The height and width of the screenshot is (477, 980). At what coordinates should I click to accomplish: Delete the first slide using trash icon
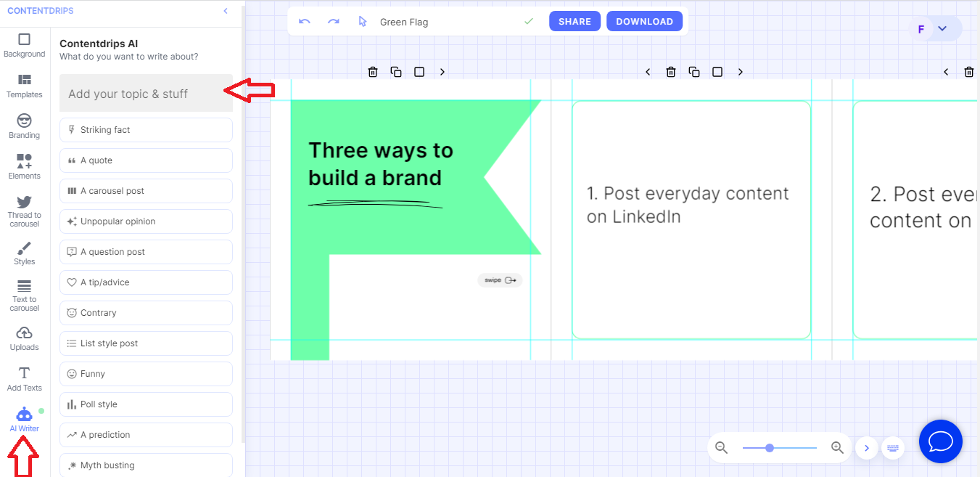373,72
